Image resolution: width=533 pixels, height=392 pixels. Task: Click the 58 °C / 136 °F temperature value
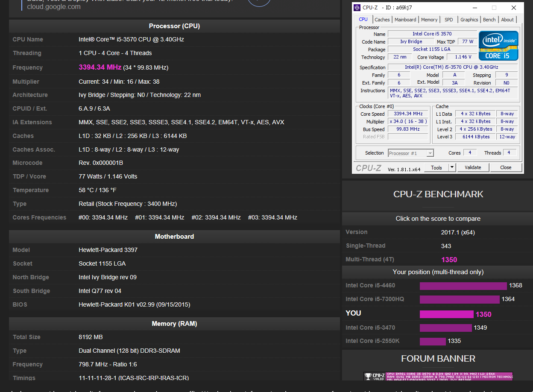97,190
